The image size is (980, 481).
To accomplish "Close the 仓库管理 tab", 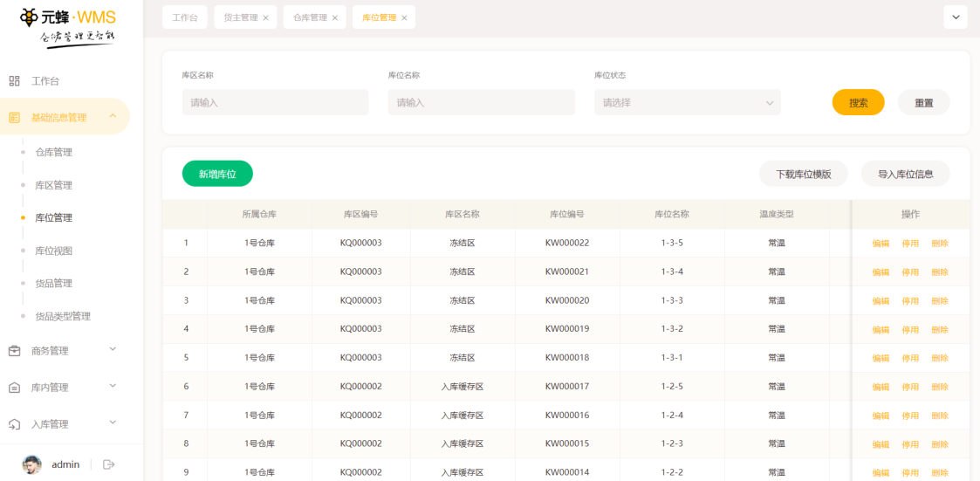I will 335,18.
